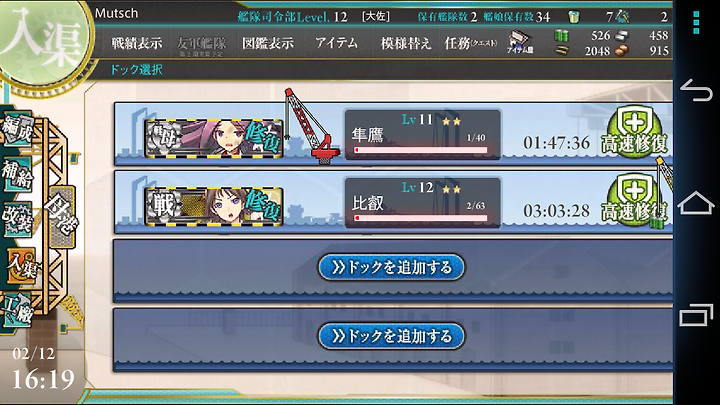Add a third dock with ドックを追加する
This screenshot has width=720, height=405.
click(391, 267)
